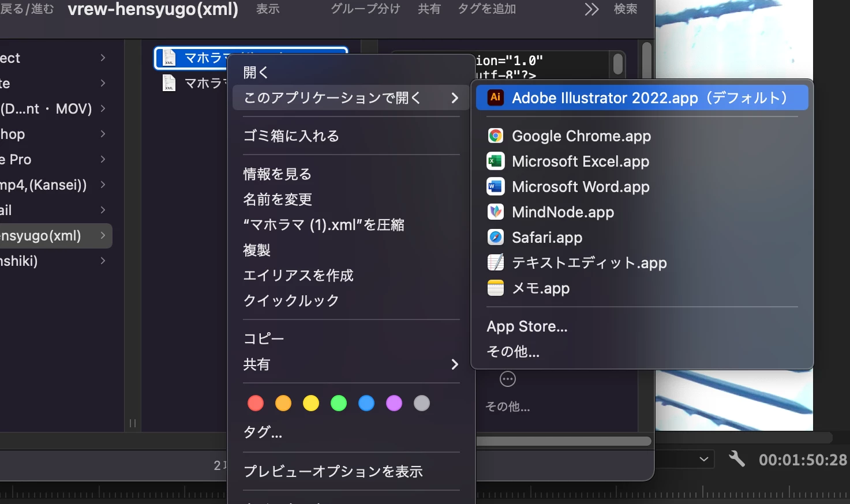Click the wrench settings icon

737,459
